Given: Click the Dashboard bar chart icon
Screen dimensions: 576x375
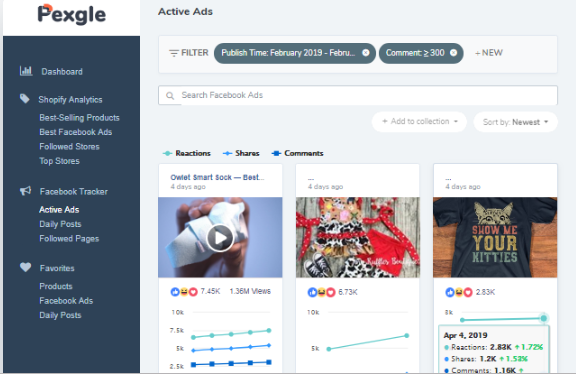Looking at the screenshot, I should [x=26, y=71].
